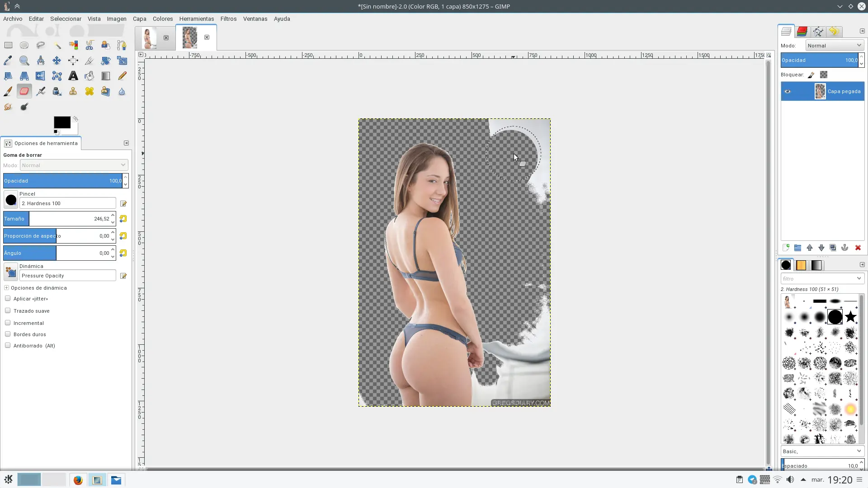Reset brush size to default
This screenshot has width=868, height=488.
[123, 219]
